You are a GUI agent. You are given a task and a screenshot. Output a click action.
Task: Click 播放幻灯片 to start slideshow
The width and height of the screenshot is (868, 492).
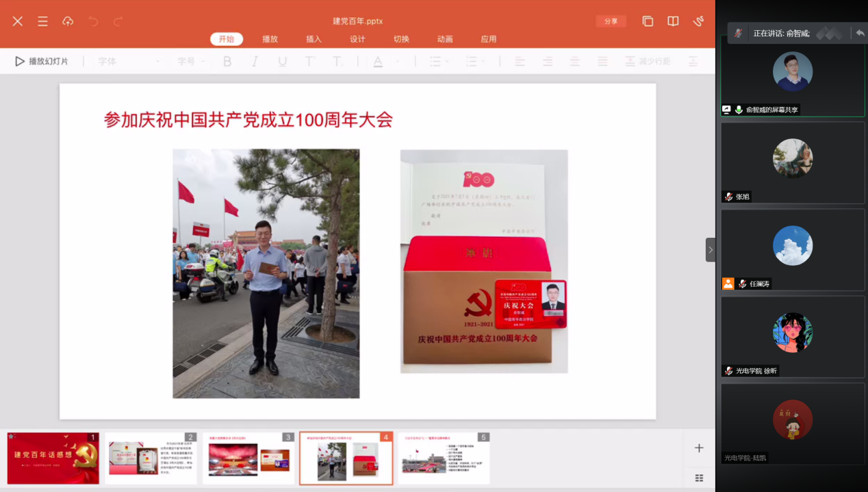[x=42, y=62]
